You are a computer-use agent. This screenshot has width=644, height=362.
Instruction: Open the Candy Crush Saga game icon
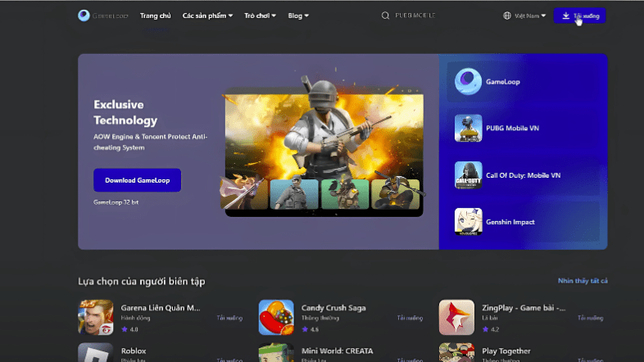tap(276, 317)
